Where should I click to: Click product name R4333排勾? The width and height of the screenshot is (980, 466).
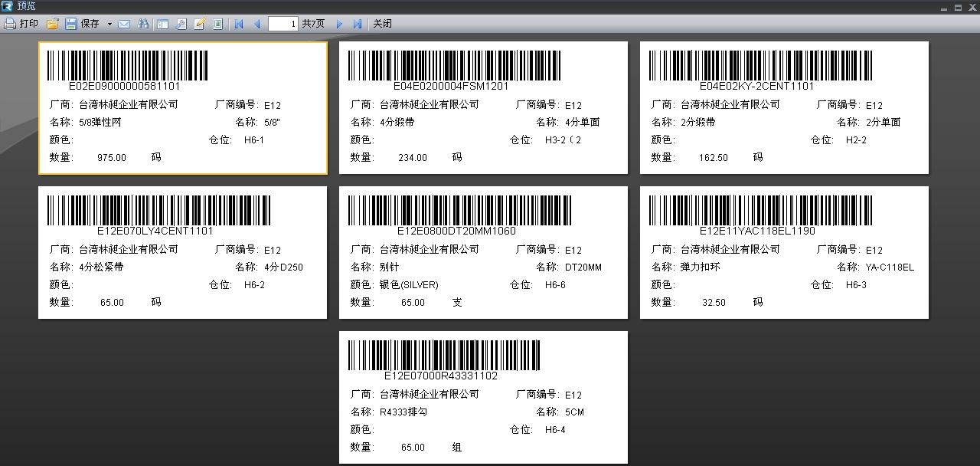tap(403, 412)
